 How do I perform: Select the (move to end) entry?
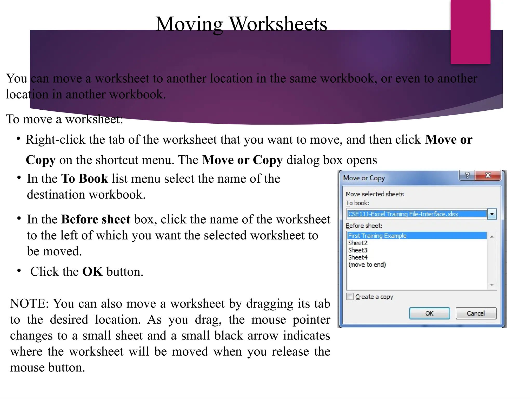pyautogui.click(x=367, y=265)
